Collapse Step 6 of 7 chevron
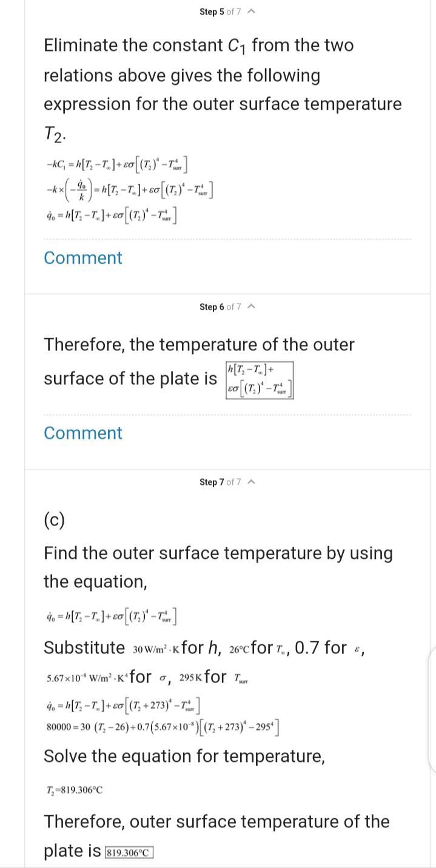 (252, 307)
